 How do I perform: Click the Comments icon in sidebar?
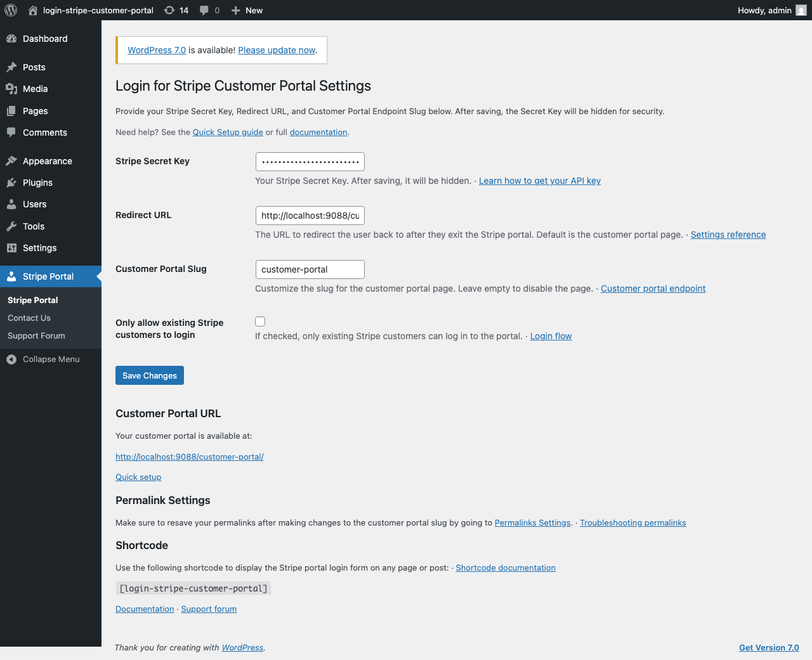[11, 133]
